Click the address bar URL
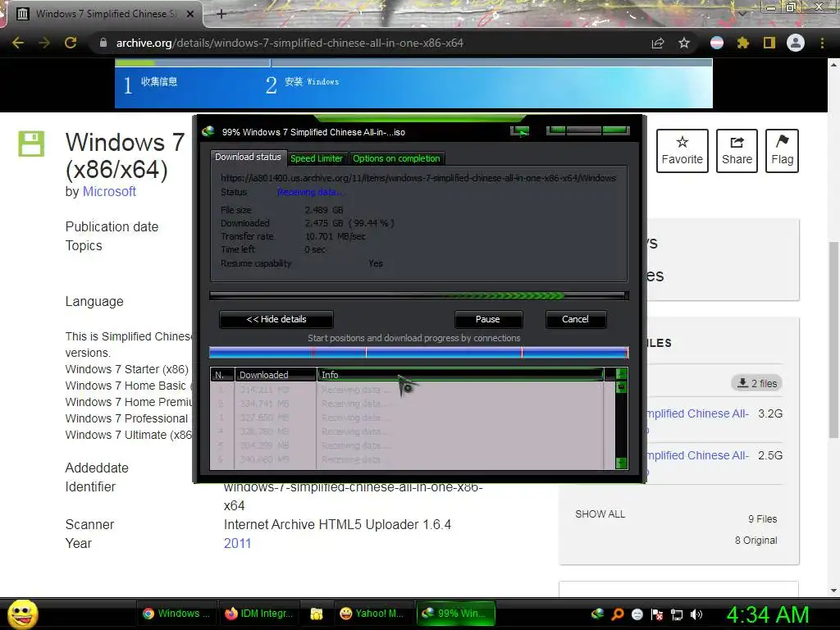The width and height of the screenshot is (840, 630). point(290,43)
